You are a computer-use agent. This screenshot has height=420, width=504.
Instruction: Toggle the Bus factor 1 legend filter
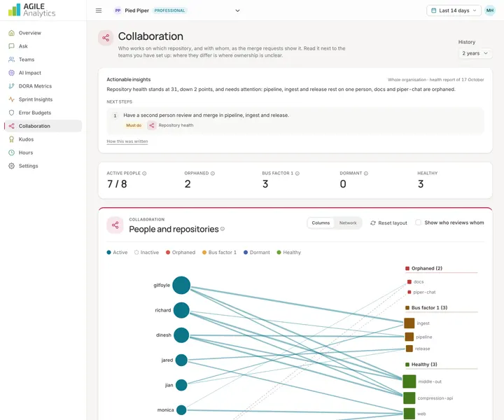219,253
